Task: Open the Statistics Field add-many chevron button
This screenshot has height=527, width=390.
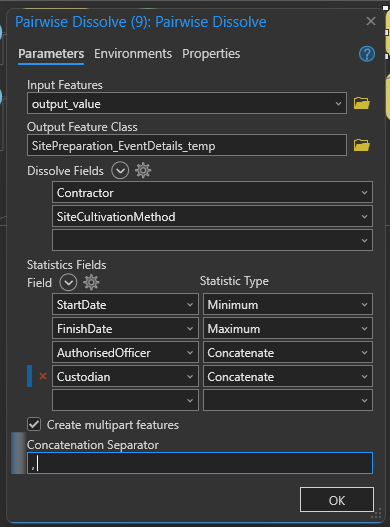Action: point(68,282)
